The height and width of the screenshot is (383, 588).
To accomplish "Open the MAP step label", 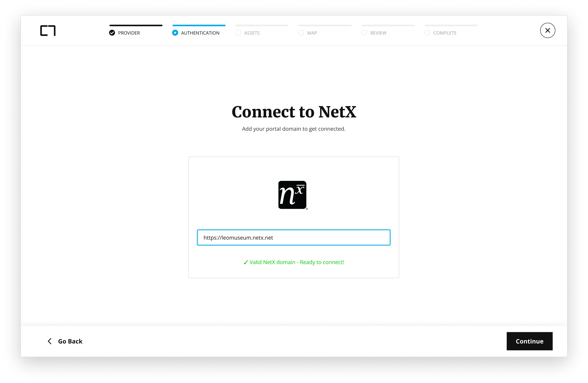I will (312, 33).
